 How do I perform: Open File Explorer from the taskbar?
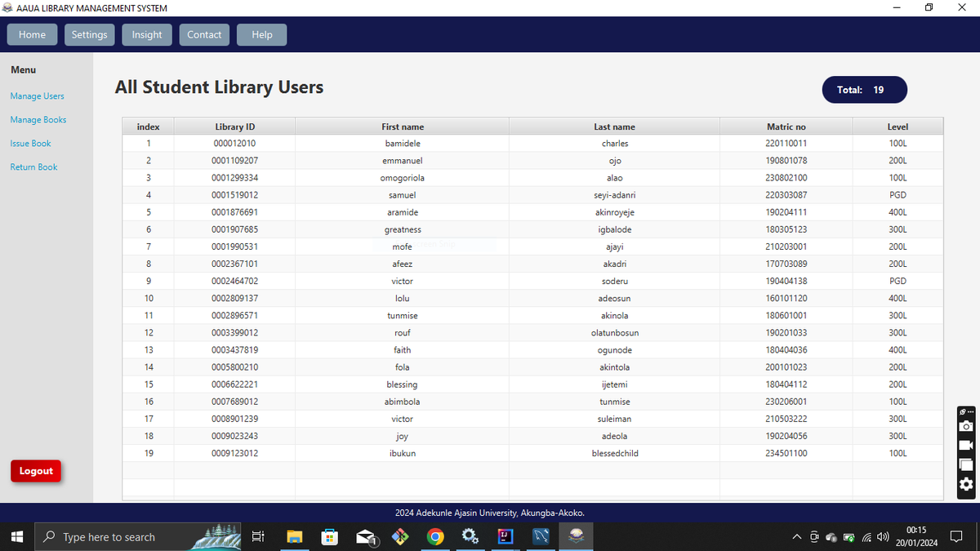[295, 536]
